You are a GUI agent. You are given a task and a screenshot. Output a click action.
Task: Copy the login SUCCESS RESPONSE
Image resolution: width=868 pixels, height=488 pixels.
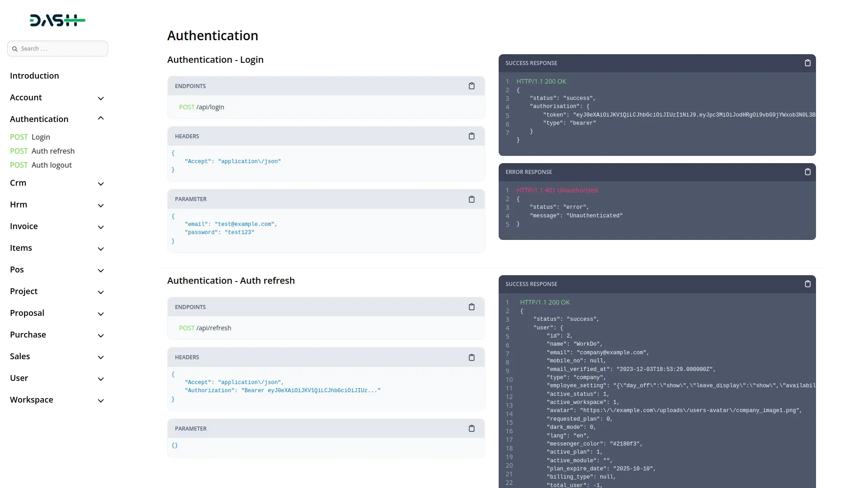pyautogui.click(x=808, y=63)
